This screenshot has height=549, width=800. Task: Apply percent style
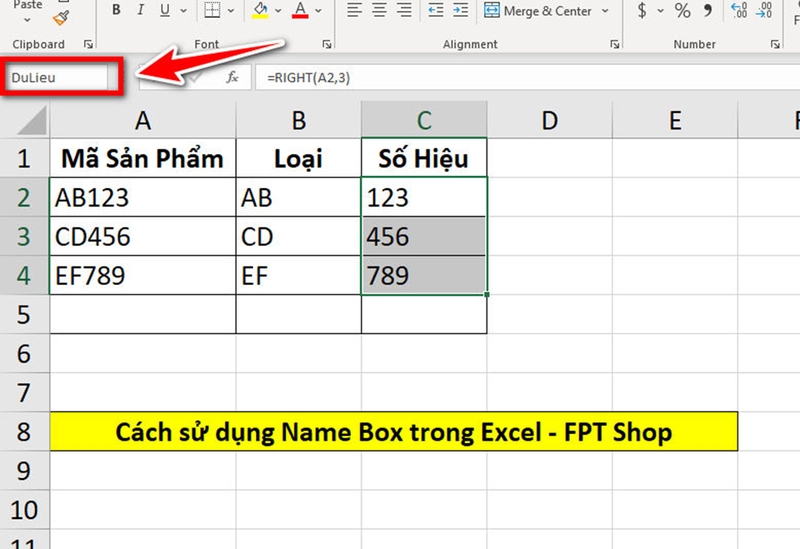[x=682, y=10]
